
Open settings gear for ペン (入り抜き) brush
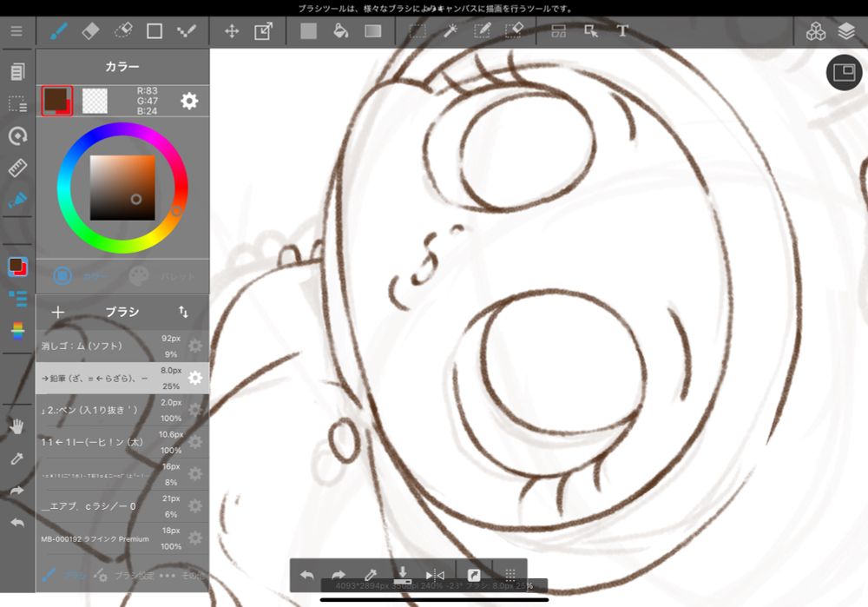(x=194, y=411)
